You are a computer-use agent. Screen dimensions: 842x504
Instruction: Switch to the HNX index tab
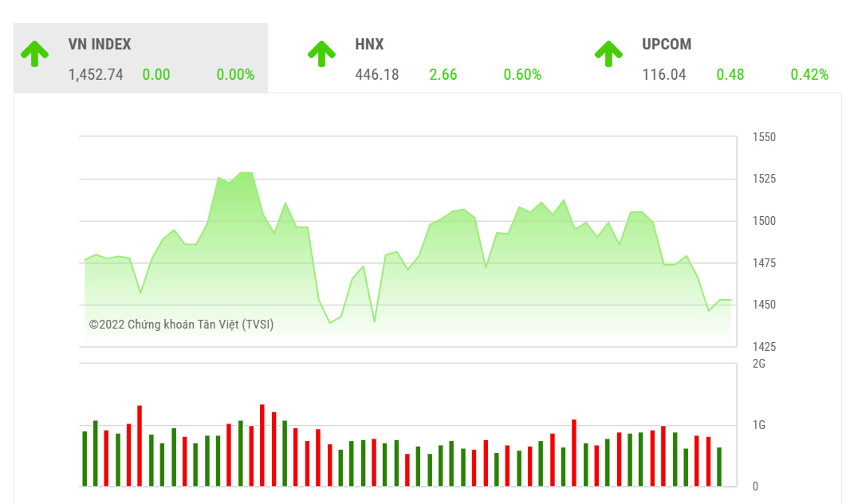[x=369, y=45]
